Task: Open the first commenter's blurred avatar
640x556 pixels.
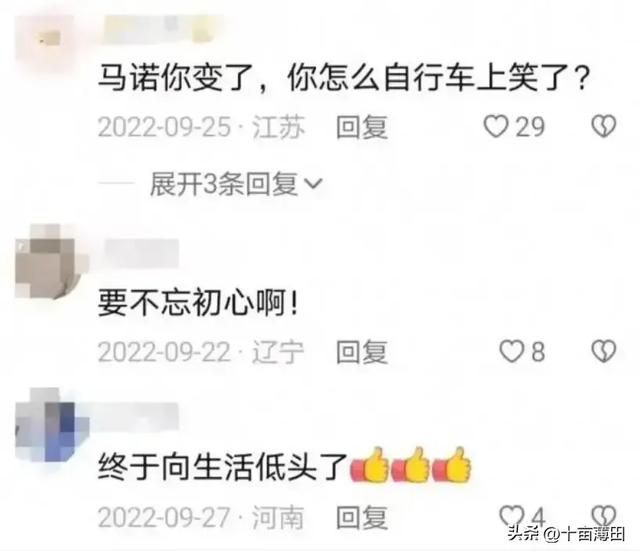Action: point(49,40)
